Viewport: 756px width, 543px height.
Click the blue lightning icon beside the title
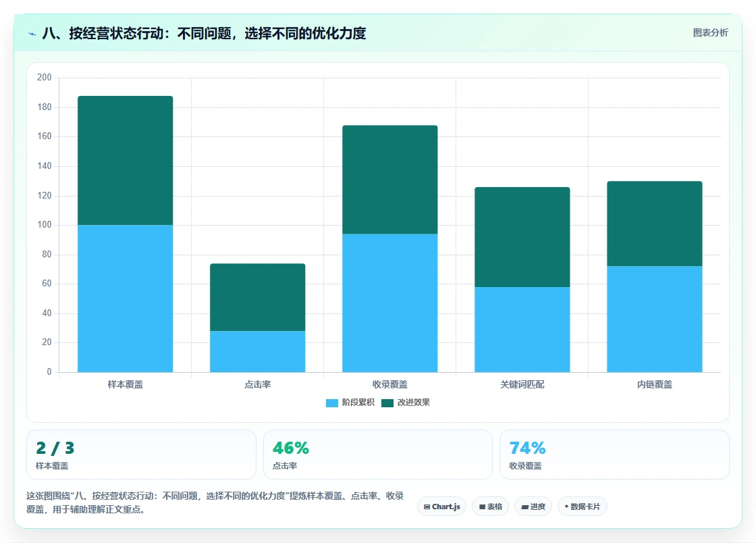click(32, 34)
